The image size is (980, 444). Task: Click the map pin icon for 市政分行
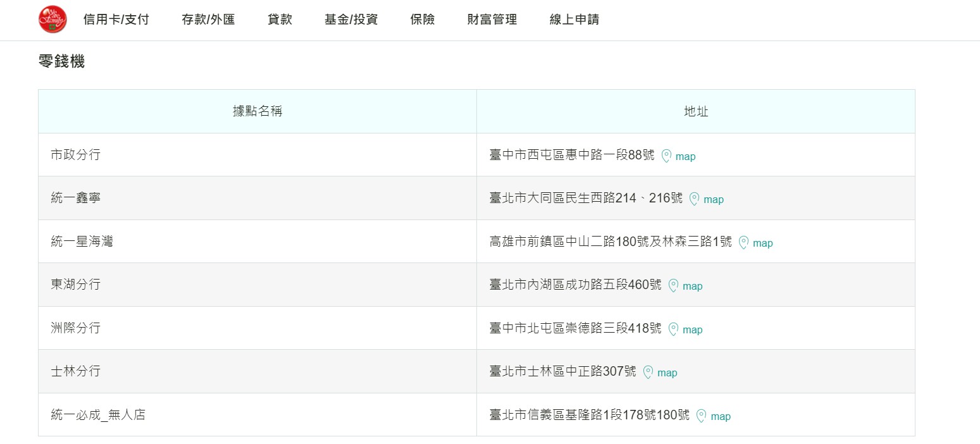(x=666, y=156)
